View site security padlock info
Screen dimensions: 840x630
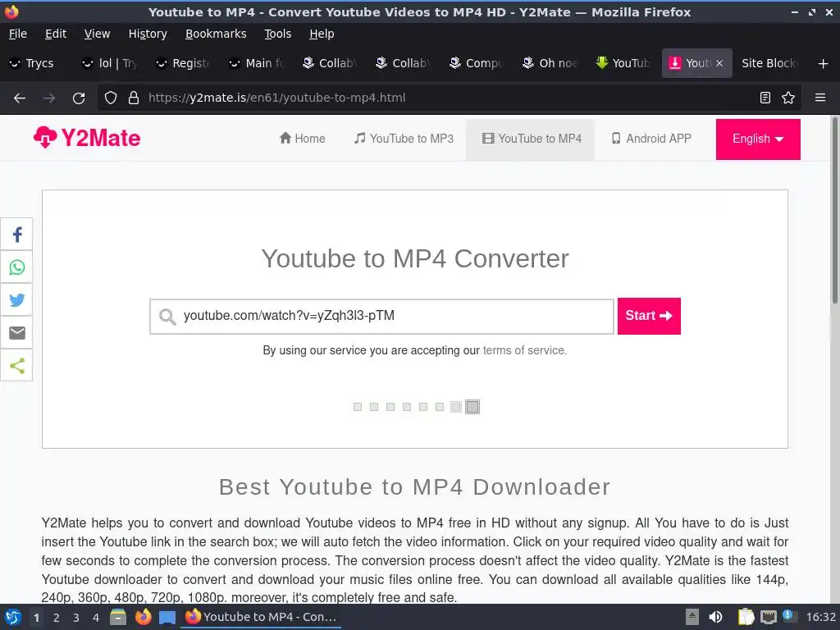(134, 98)
